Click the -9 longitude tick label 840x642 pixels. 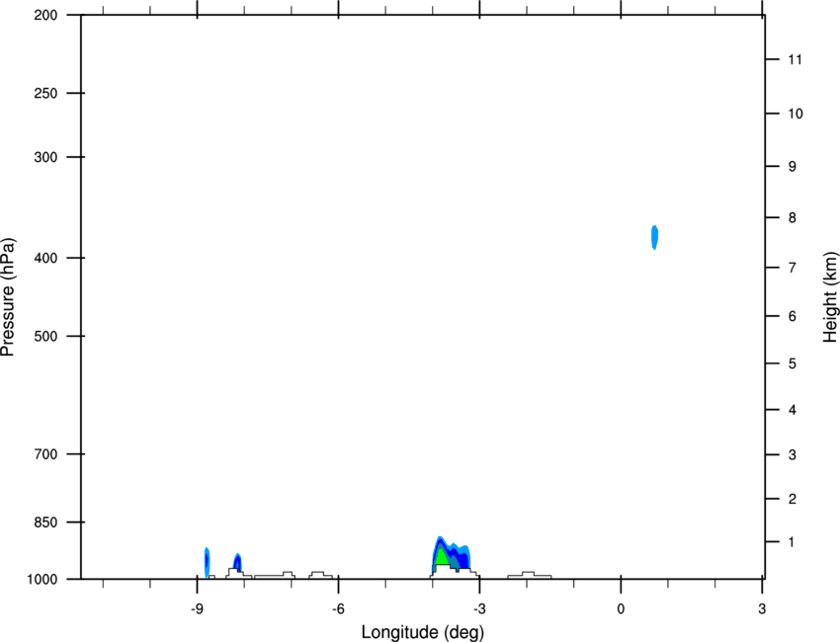197,608
